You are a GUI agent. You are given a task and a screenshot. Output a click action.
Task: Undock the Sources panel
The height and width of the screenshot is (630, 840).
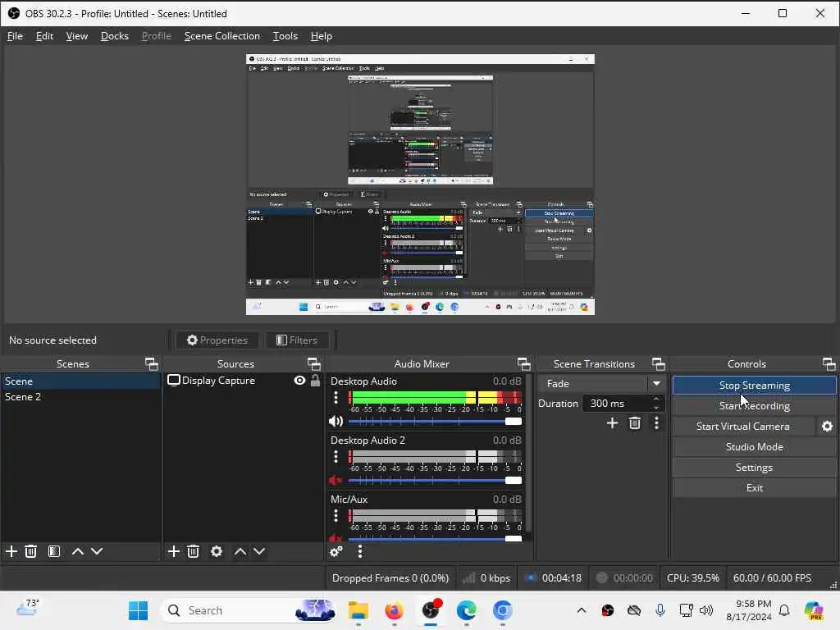pos(314,364)
